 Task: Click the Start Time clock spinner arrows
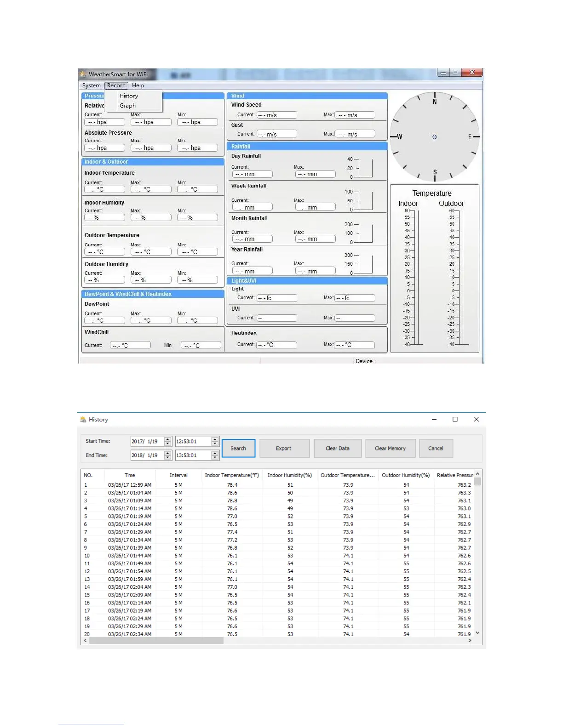(215, 441)
